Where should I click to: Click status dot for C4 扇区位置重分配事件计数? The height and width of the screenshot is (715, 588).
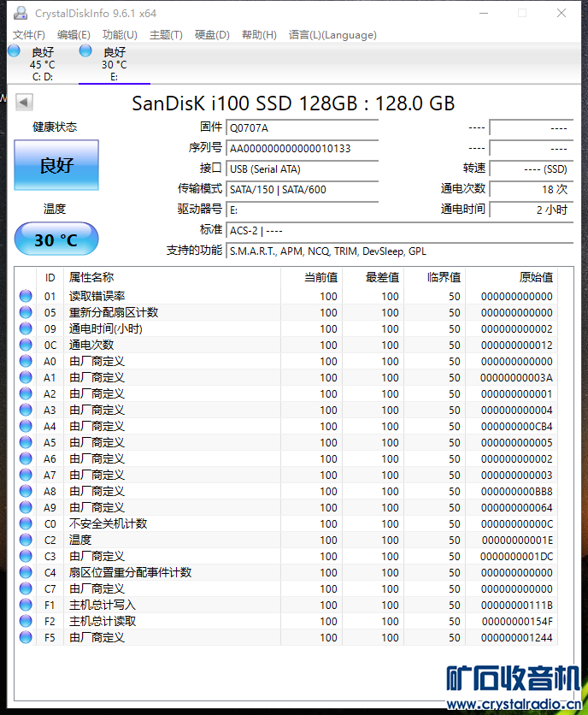(x=26, y=572)
